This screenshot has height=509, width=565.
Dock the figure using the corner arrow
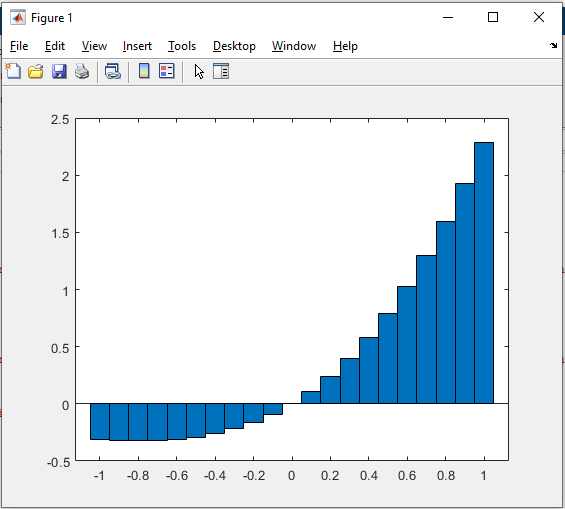(x=553, y=45)
